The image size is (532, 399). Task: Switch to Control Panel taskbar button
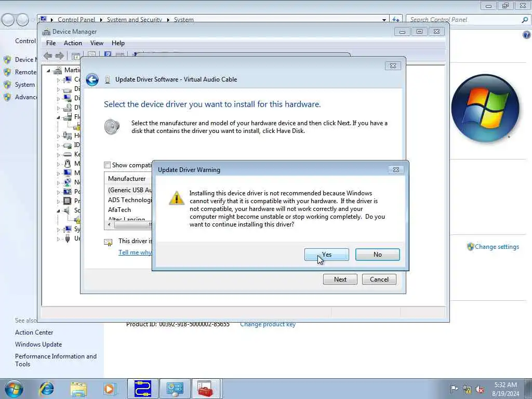[175, 389]
